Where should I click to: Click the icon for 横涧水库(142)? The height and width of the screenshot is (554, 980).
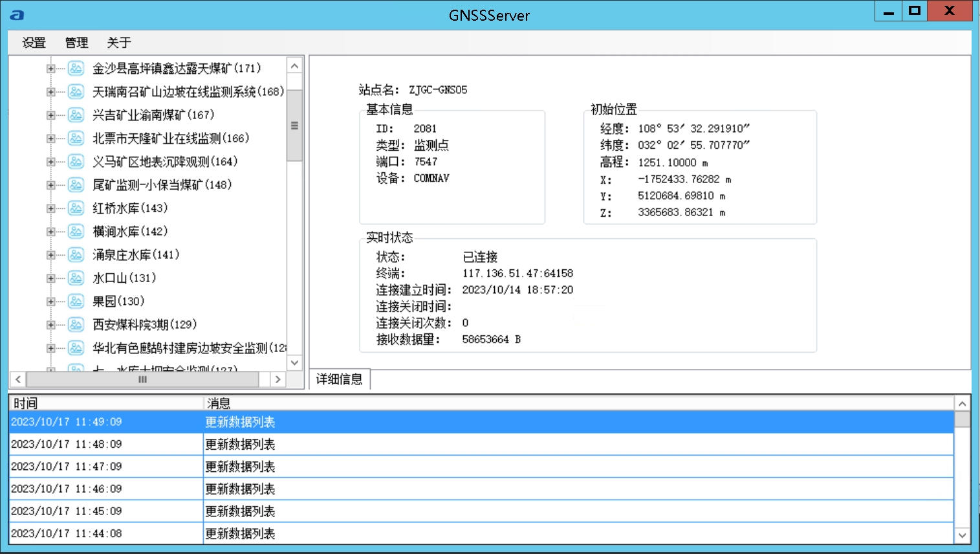pos(76,231)
